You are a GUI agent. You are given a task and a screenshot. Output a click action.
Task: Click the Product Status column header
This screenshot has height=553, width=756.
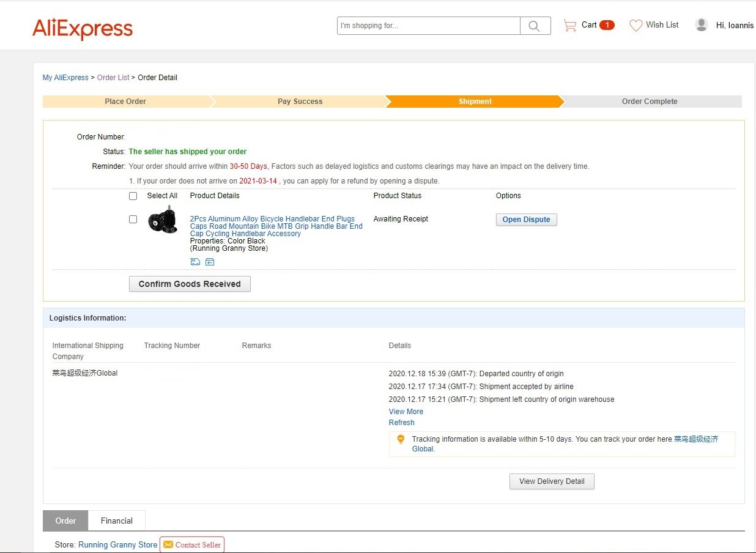398,196
